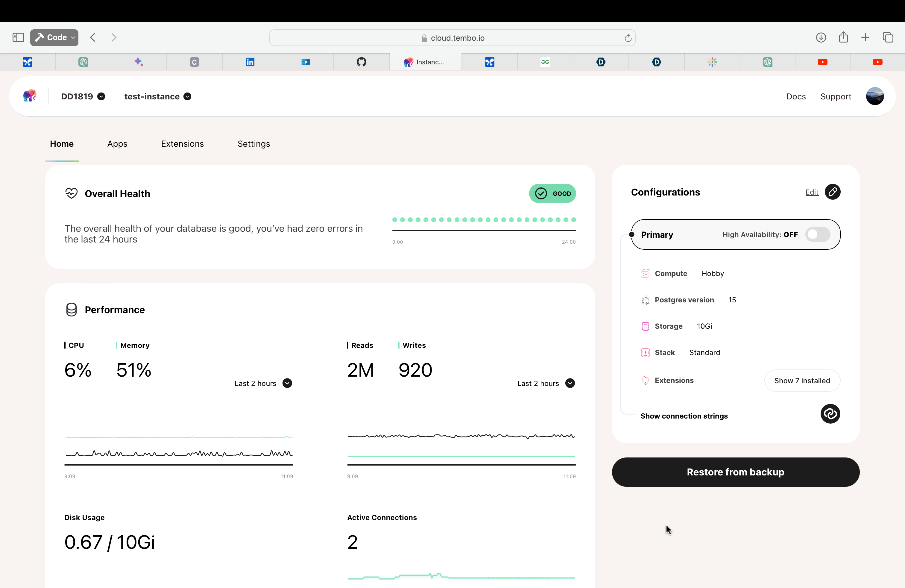Click the Safari sidebar toggle icon
Viewport: 905px width, 588px height.
tap(18, 37)
